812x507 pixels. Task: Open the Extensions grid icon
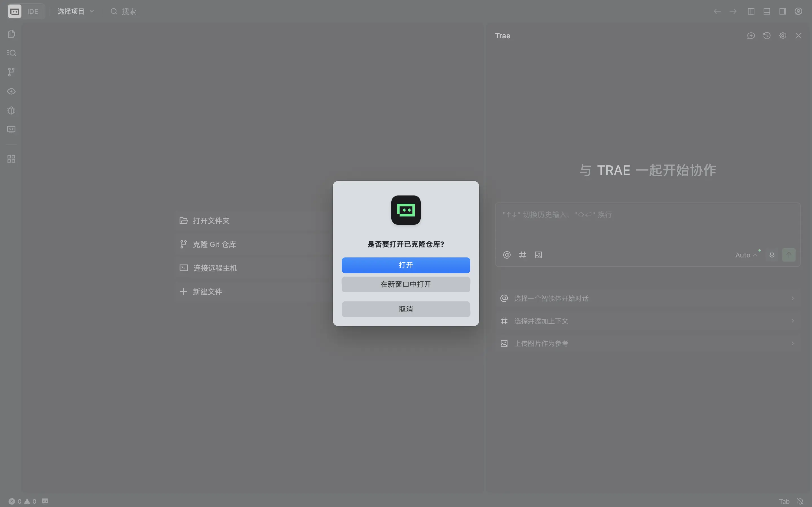pyautogui.click(x=11, y=159)
